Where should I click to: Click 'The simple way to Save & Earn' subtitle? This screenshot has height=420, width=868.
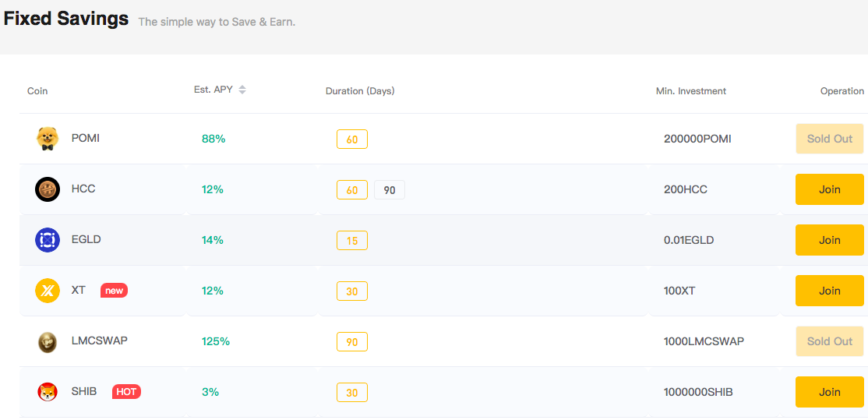(x=217, y=22)
